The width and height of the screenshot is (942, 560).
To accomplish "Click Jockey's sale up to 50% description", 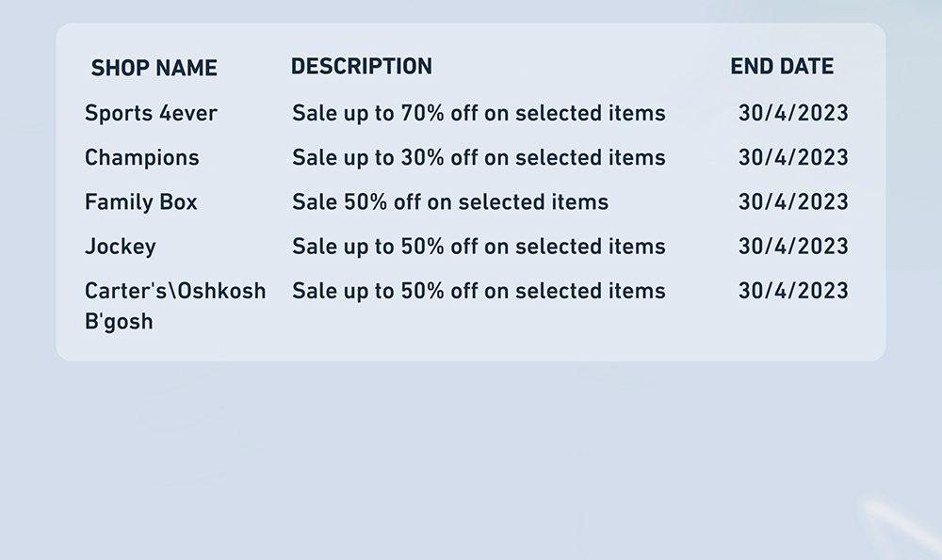I will 479,246.
